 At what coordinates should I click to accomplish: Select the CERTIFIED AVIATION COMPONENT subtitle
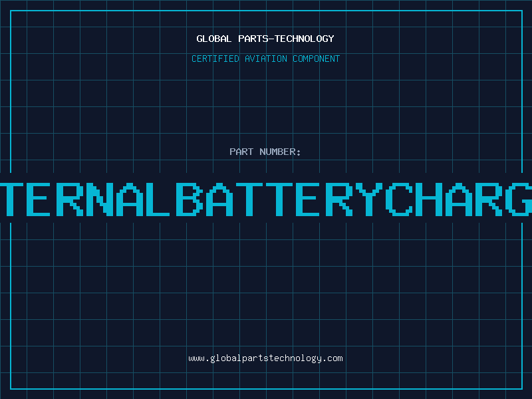[265, 59]
